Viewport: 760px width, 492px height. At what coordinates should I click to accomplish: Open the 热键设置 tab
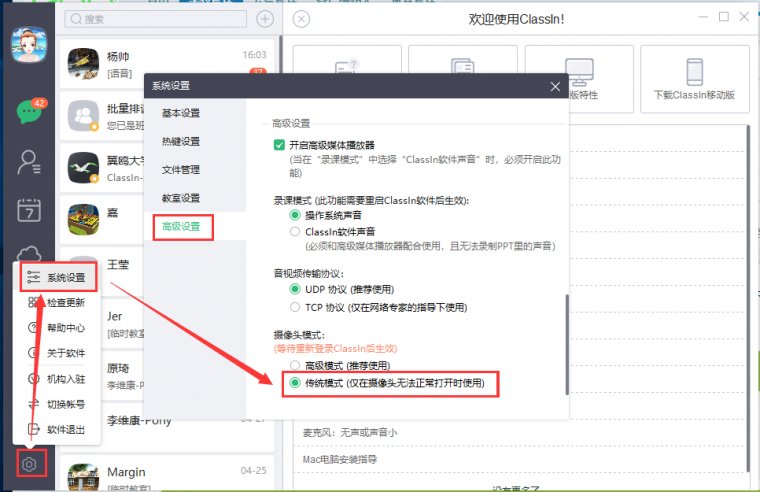tap(181, 141)
